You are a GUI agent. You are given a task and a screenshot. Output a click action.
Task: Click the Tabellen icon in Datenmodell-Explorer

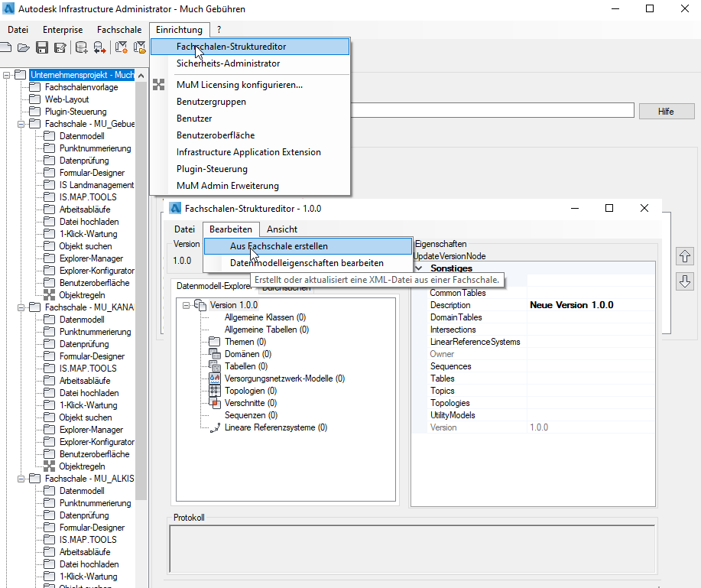[x=215, y=366]
